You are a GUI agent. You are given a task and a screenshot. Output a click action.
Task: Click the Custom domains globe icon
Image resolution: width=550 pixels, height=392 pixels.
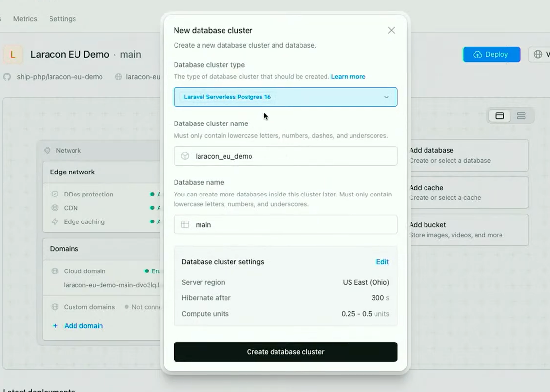pos(55,307)
